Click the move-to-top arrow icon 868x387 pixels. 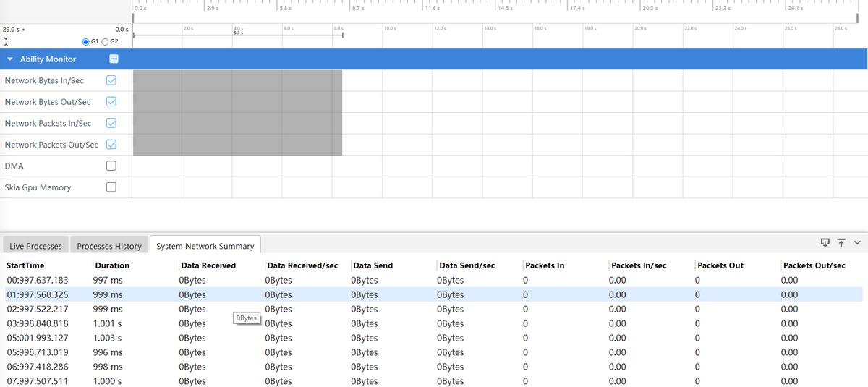841,242
